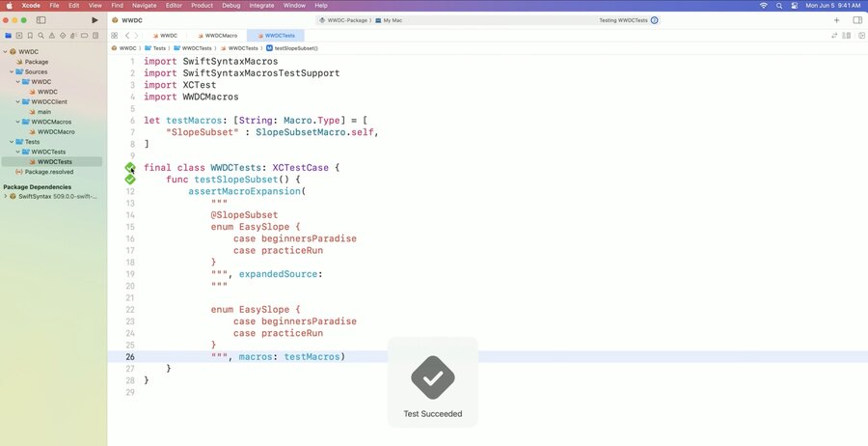Click WWDC in the jump bar
Viewport: 868px width, 446px height.
(124, 48)
